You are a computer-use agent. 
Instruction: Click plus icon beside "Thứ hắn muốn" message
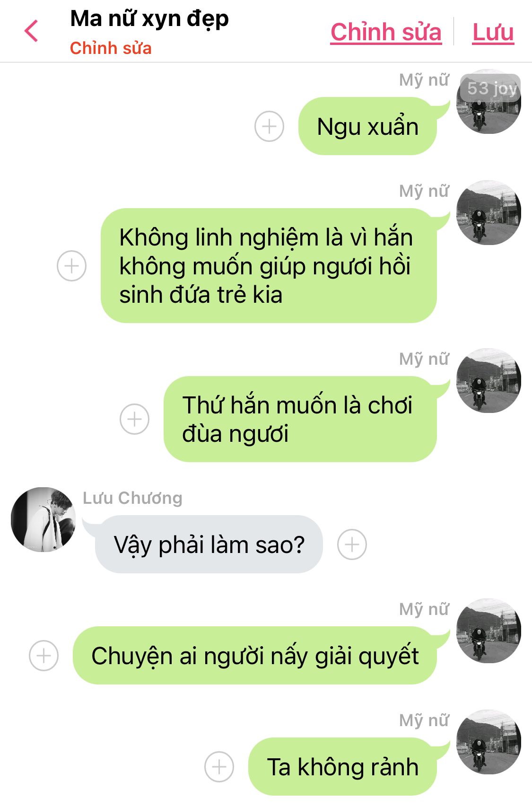tap(134, 419)
